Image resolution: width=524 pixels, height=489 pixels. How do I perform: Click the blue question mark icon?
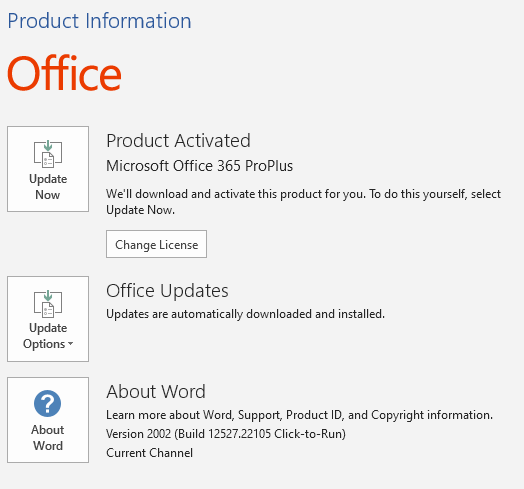(47, 403)
